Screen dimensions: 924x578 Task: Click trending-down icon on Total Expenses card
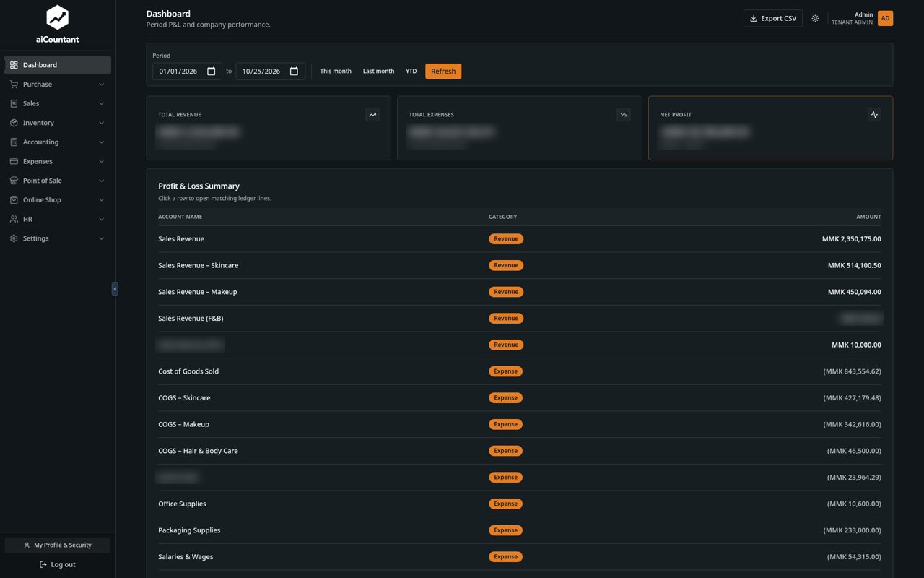coord(624,114)
